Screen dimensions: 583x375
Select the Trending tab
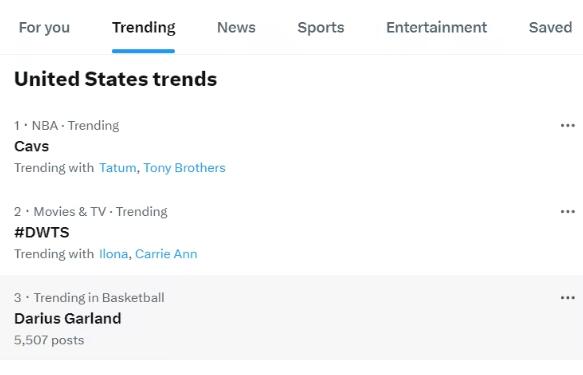point(144,28)
